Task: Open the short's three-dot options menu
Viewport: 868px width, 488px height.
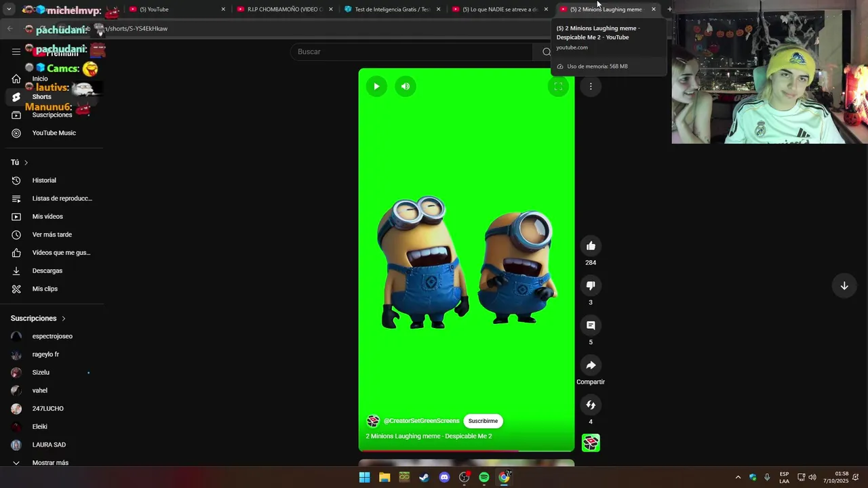Action: click(x=591, y=86)
